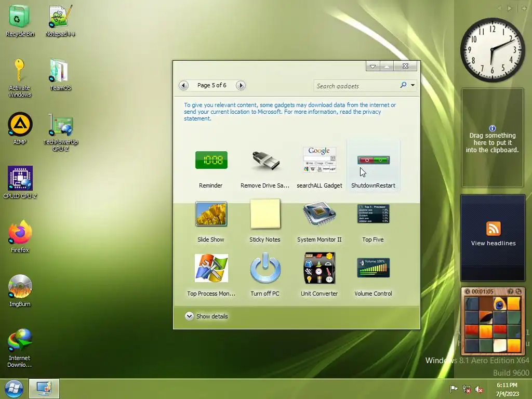Select the Sticky Notes gadget
The width and height of the screenshot is (532, 399).
coord(265,221)
